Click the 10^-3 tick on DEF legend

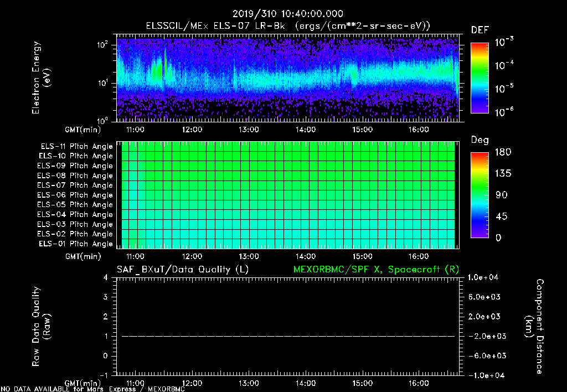[504, 42]
